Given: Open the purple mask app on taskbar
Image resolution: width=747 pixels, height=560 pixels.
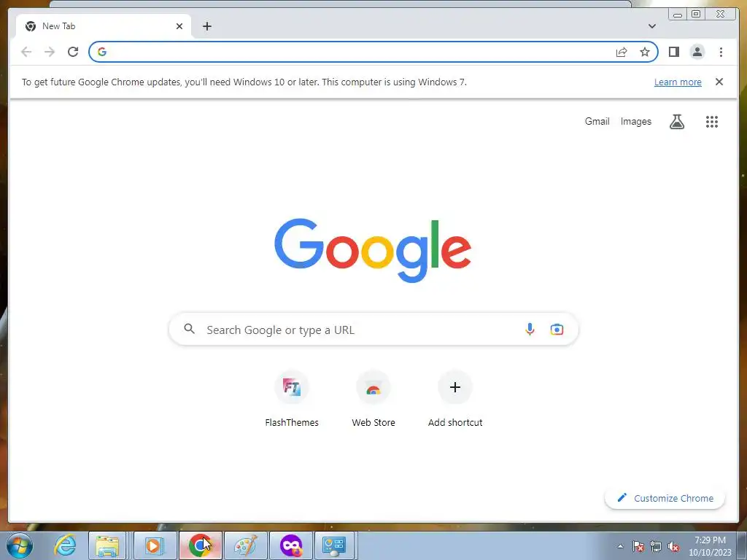Looking at the screenshot, I should [291, 545].
